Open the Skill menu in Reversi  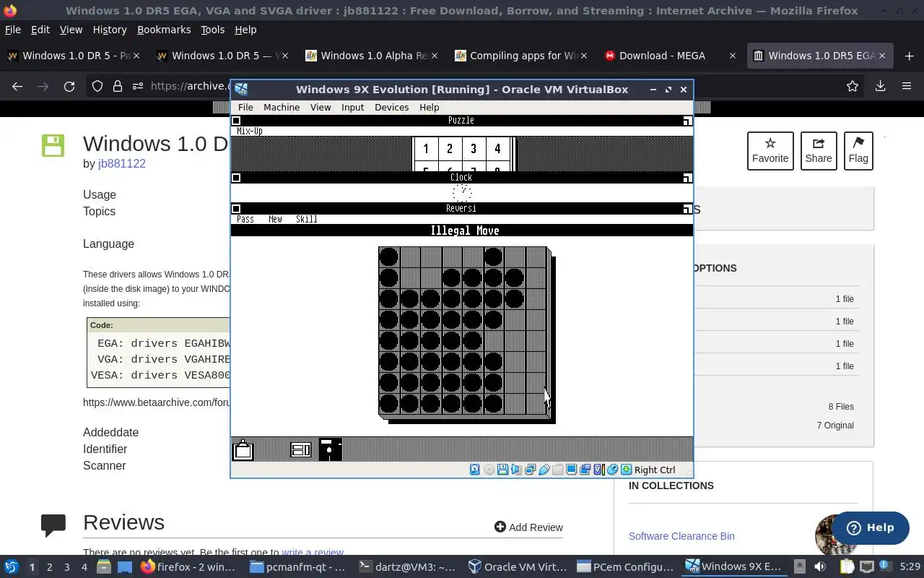click(307, 219)
